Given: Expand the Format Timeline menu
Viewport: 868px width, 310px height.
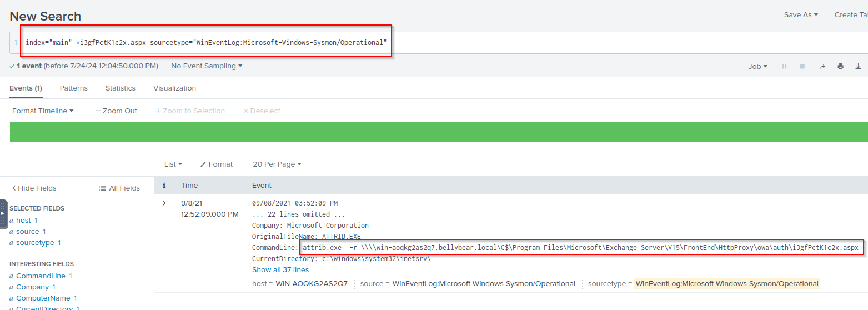Looking at the screenshot, I should click(43, 111).
